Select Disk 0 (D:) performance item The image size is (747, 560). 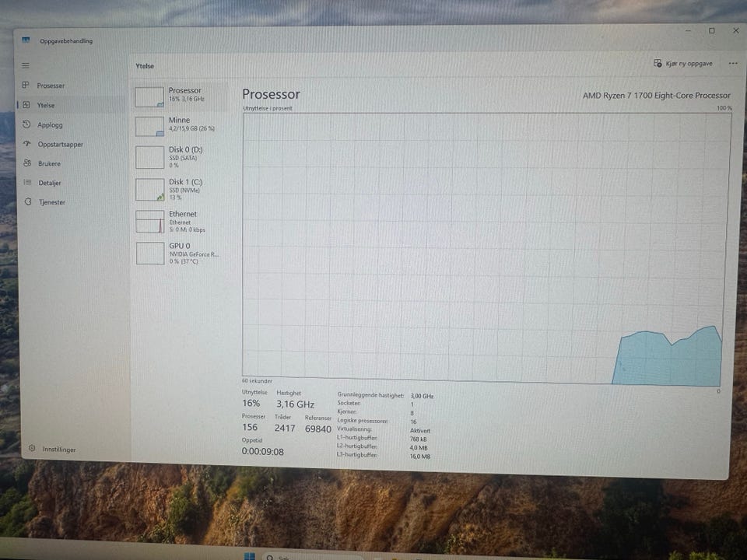181,157
